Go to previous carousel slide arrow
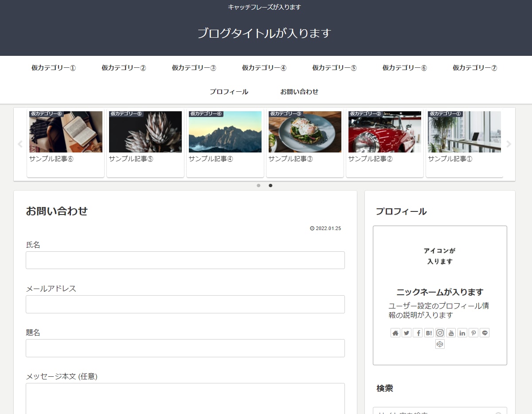 (x=20, y=144)
